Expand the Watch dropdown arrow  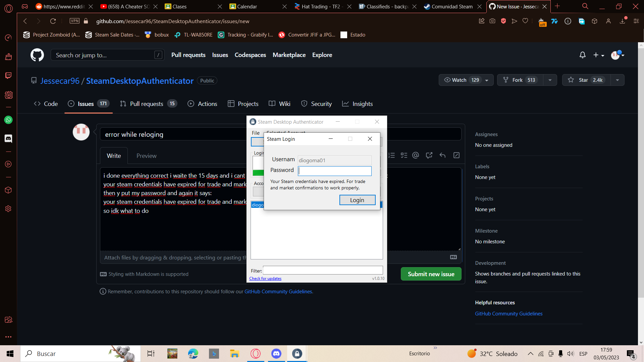(487, 80)
